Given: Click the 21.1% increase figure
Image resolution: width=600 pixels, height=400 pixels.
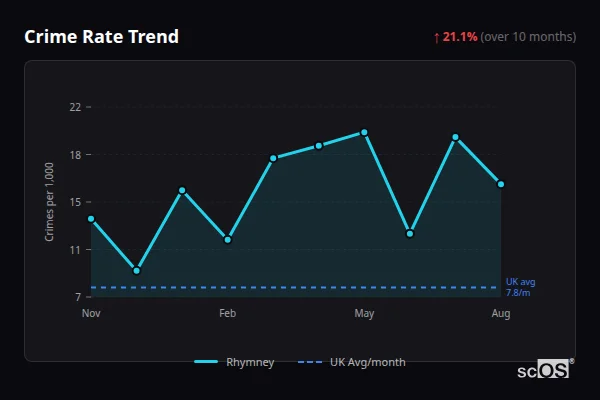Looking at the screenshot, I should click(460, 37).
